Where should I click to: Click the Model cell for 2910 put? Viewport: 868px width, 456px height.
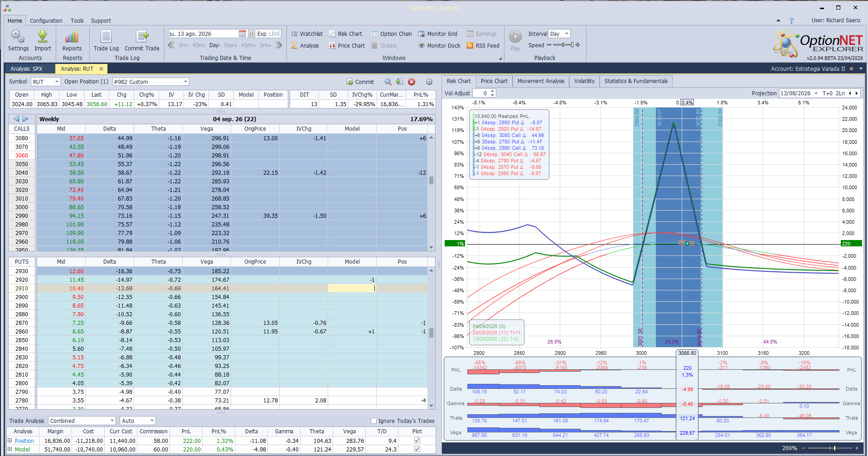(x=352, y=289)
